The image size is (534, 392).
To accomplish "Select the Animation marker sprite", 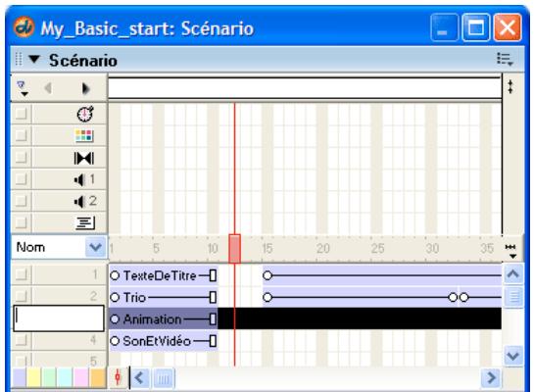I will (164, 319).
